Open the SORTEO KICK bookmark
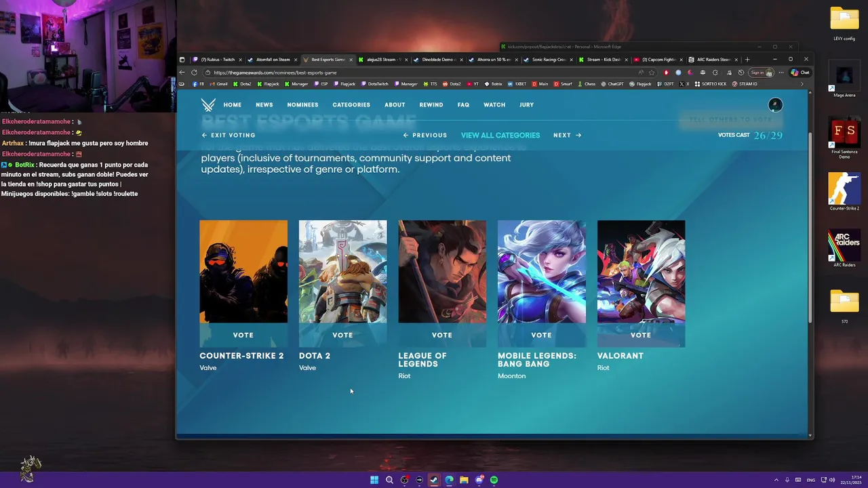The image size is (868, 488). click(x=710, y=84)
